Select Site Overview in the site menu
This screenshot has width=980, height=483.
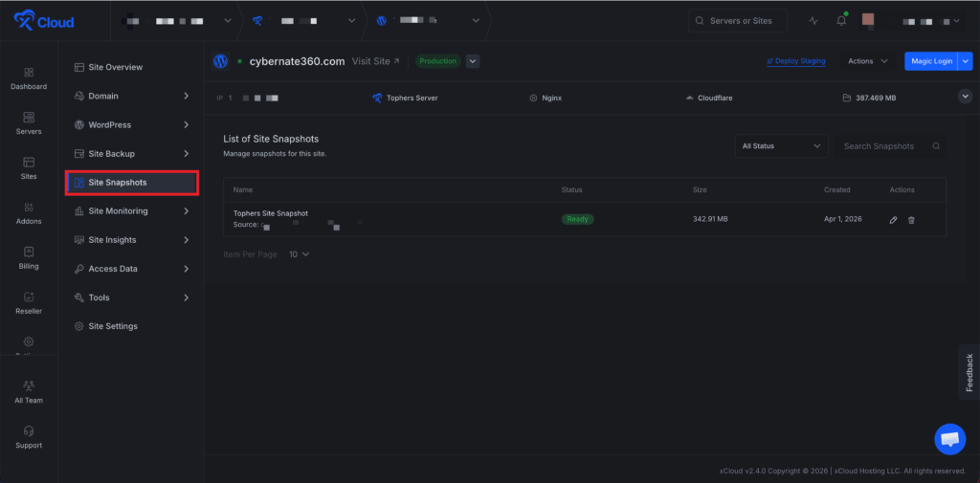pos(115,67)
